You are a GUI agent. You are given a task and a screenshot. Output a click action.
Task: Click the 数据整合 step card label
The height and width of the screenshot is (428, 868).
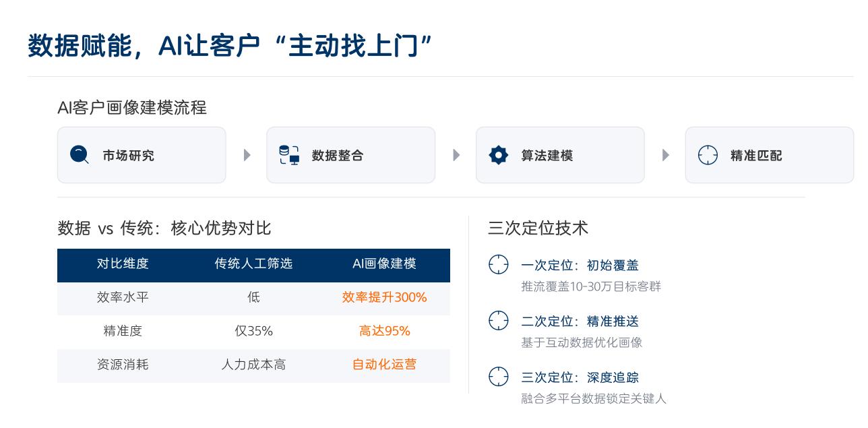tap(338, 156)
